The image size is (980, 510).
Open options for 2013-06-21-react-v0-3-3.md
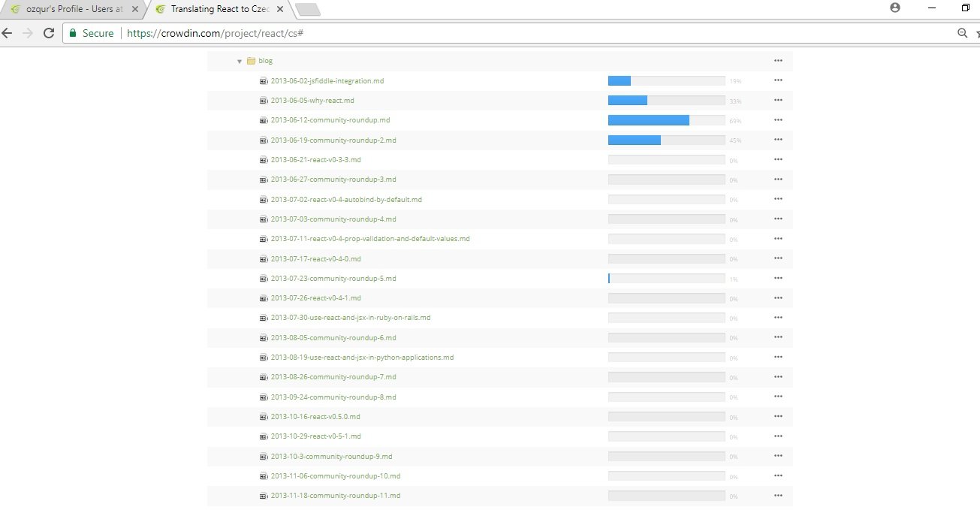coord(778,159)
